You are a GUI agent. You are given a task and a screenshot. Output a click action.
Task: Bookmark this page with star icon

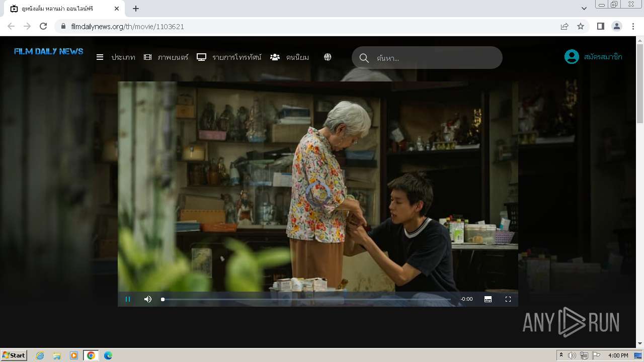(581, 26)
